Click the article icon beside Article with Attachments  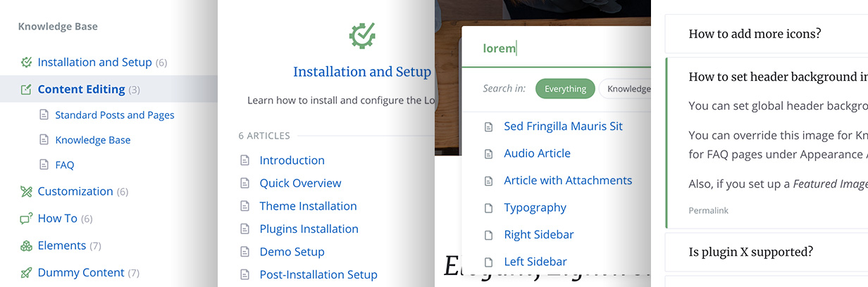click(488, 181)
